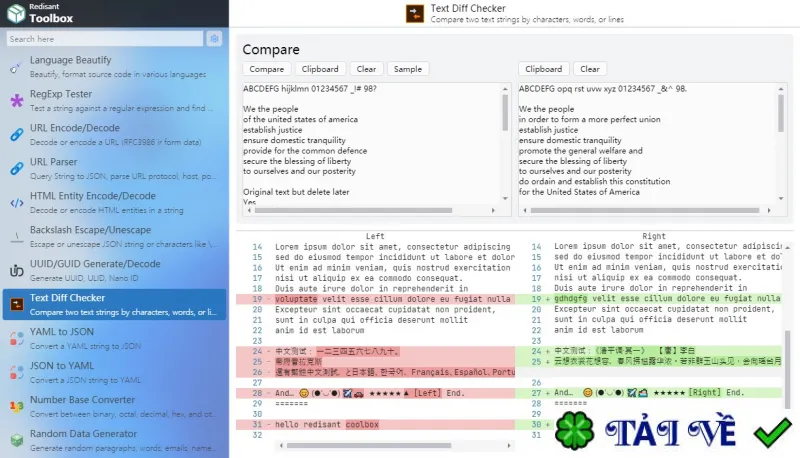Click the 'Compare' section heading
This screenshot has width=800, height=458.
[x=271, y=49]
